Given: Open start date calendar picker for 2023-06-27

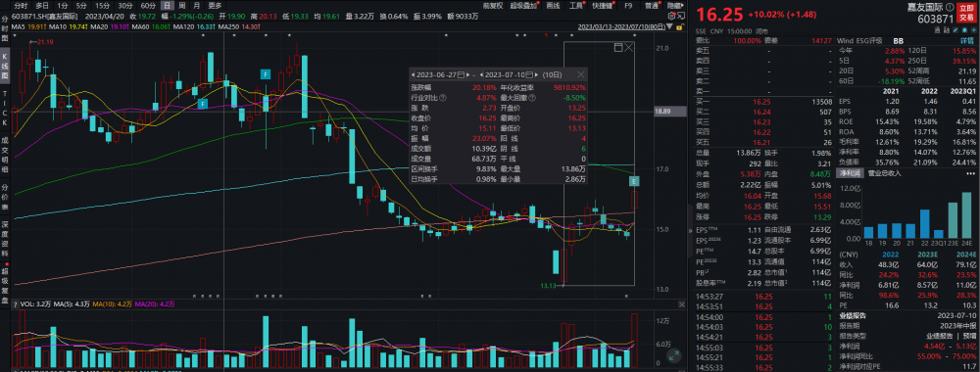Looking at the screenshot, I should coord(461,74).
